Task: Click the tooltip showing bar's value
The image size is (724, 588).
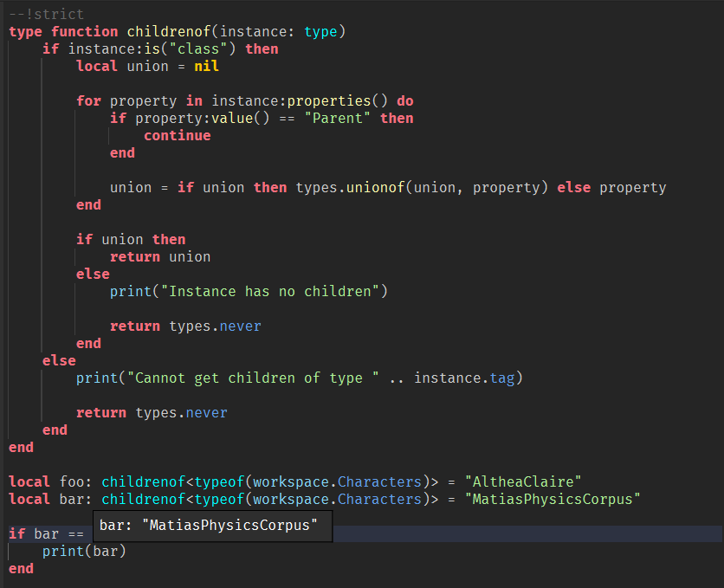Action: (x=211, y=525)
